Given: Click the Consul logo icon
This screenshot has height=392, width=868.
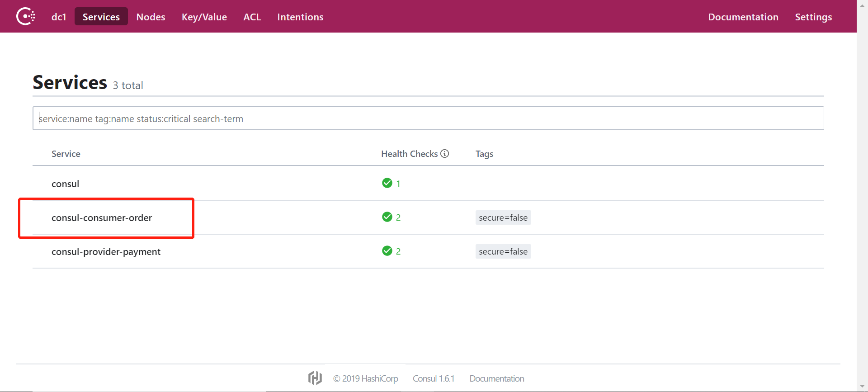Looking at the screenshot, I should click(x=26, y=16).
